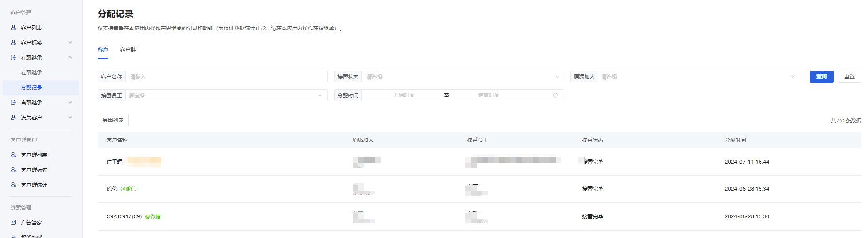The image size is (868, 238).
Task: Click the 广告管家 icon
Action: (x=14, y=223)
